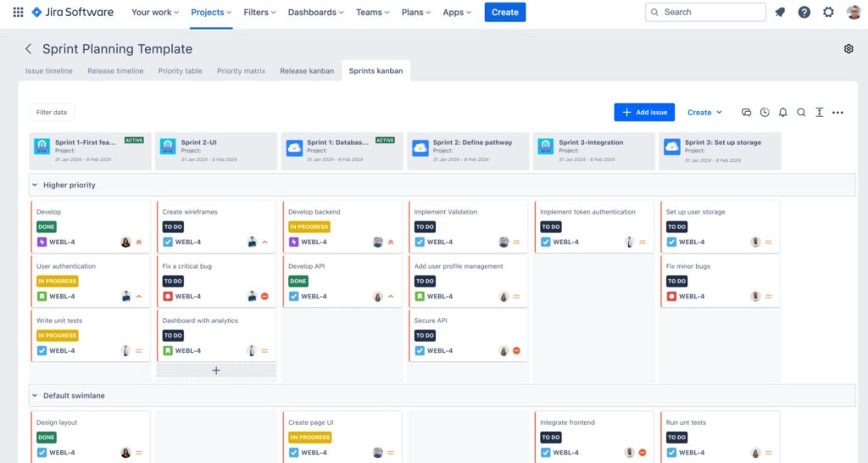Open the help question mark icon
The image size is (868, 463).
point(804,12)
